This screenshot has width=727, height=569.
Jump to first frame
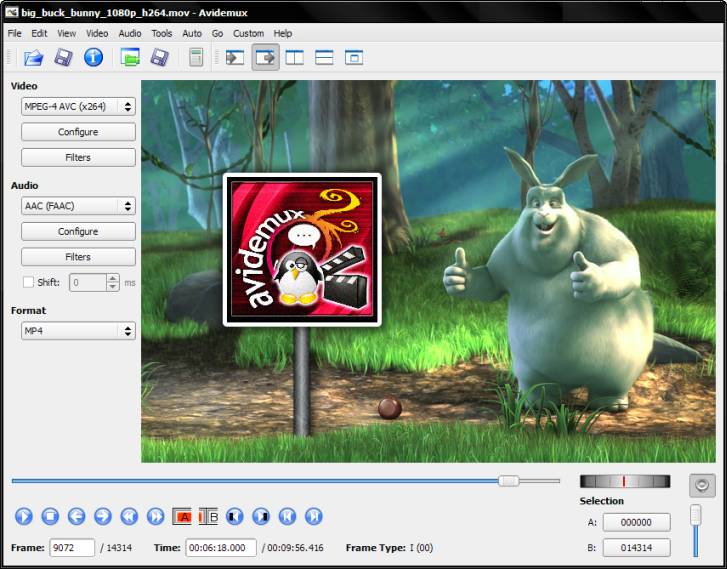[287, 516]
